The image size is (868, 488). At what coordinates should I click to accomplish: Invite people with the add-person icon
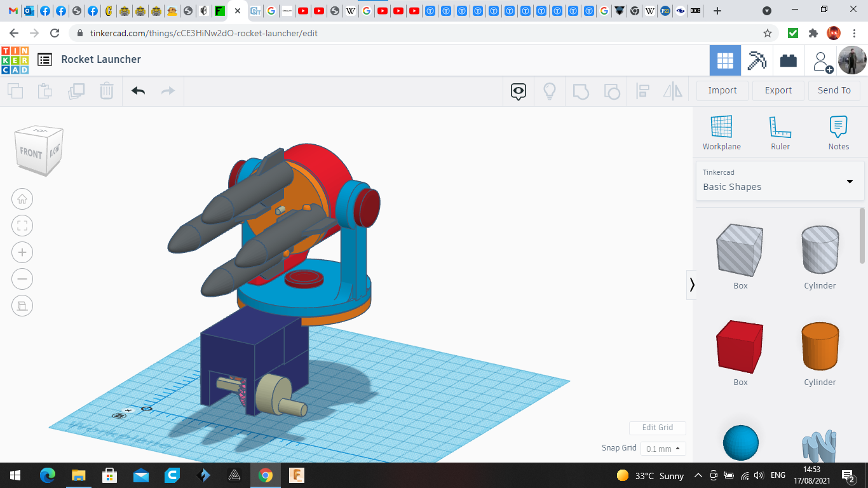(x=822, y=62)
